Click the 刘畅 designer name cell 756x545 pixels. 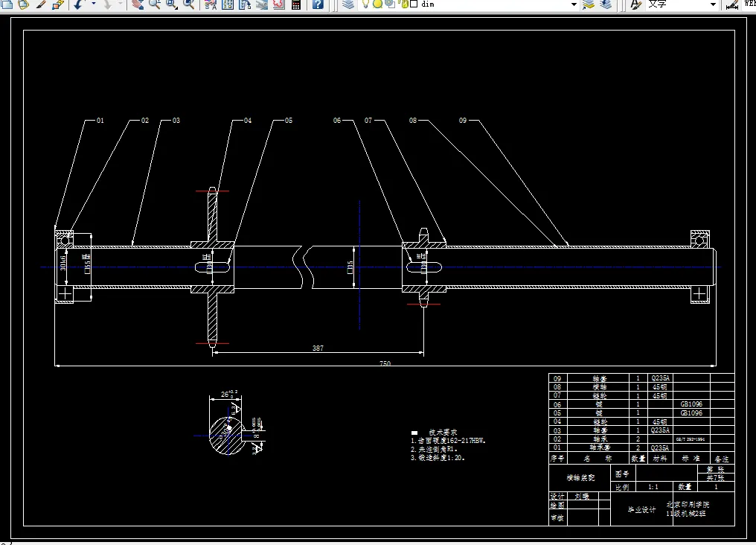click(x=582, y=496)
